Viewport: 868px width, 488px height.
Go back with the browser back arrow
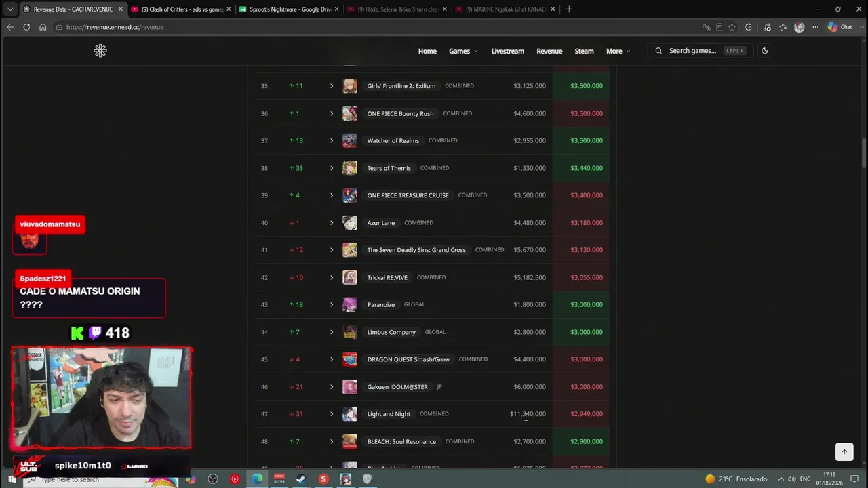click(x=10, y=27)
